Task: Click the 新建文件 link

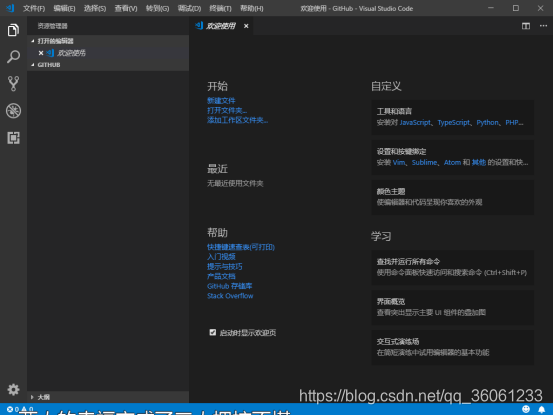Action: click(x=221, y=101)
